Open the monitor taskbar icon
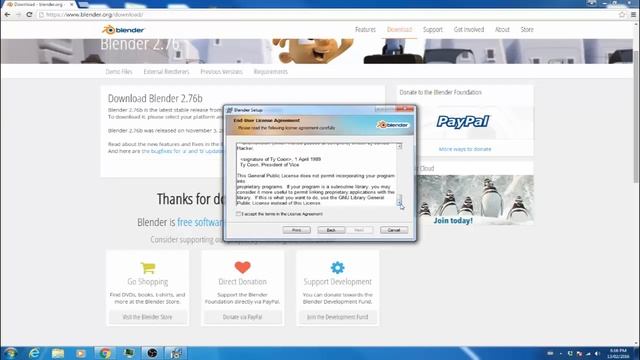This screenshot has height=360, width=640. (129, 353)
